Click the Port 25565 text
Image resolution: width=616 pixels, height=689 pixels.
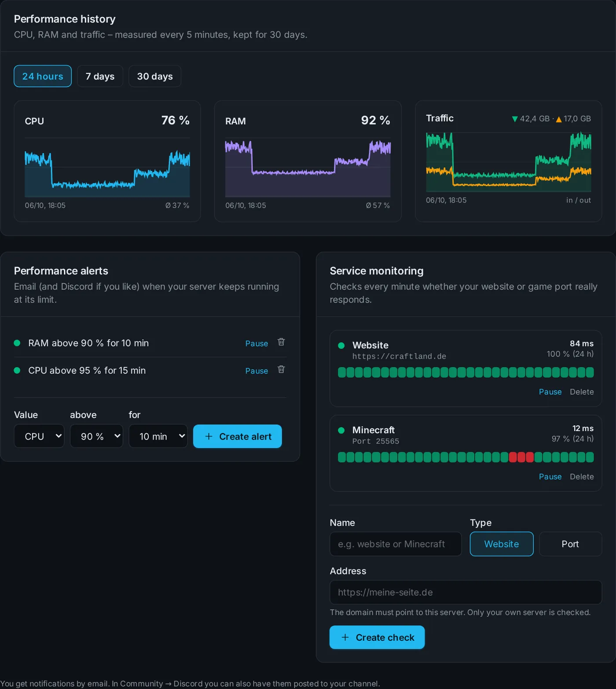coord(376,441)
